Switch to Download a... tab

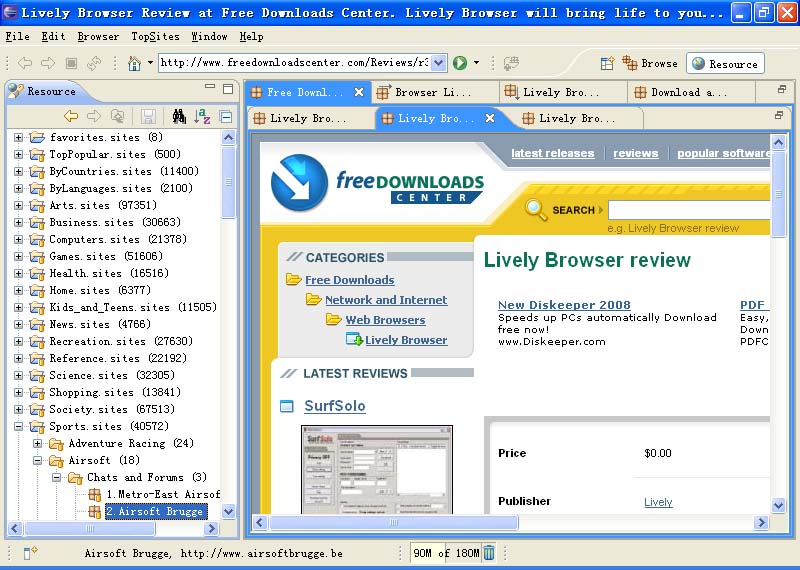tap(689, 92)
